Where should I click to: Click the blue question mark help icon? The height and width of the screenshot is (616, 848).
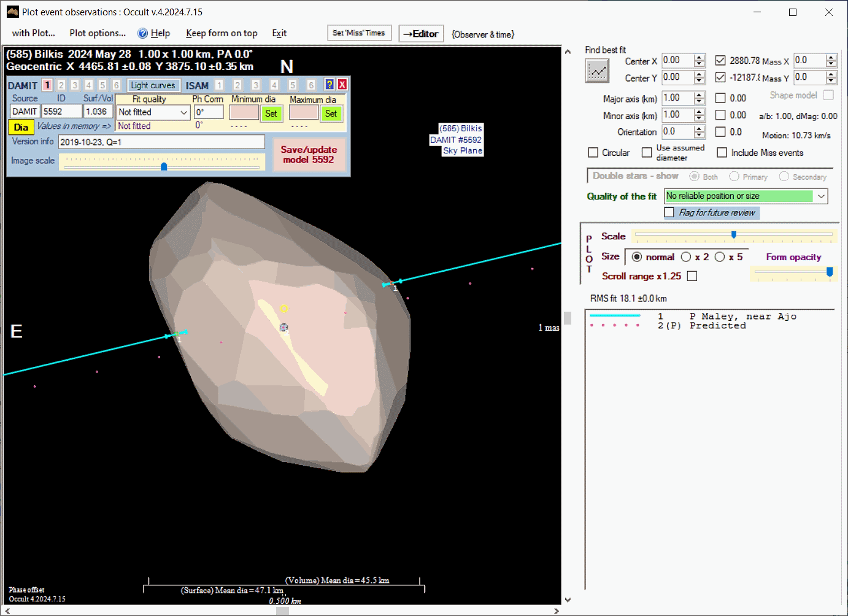pos(330,85)
